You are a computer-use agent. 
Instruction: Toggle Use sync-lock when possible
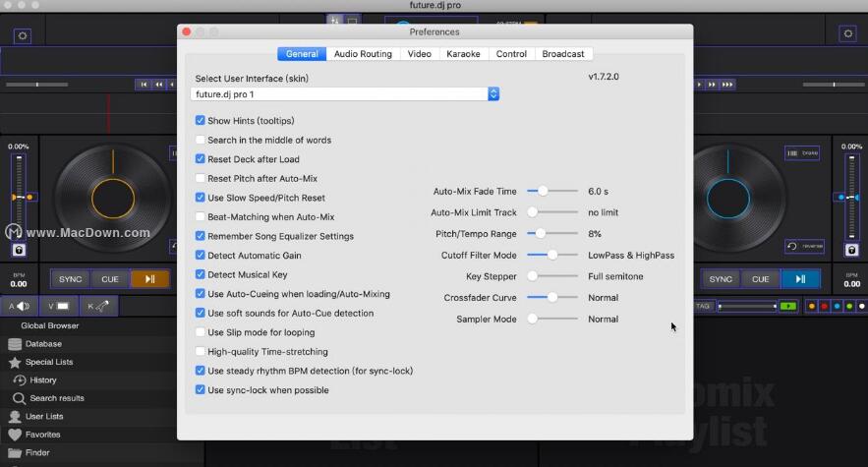(201, 390)
